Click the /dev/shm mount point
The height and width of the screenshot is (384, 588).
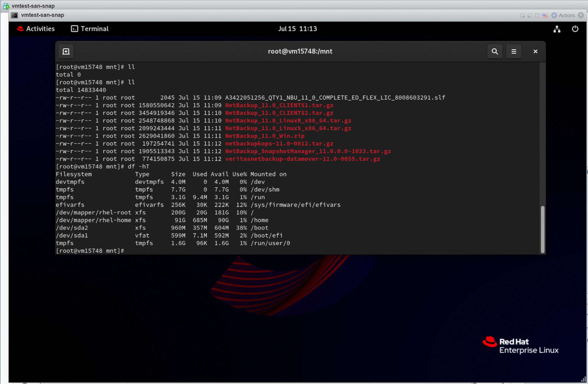pos(265,190)
